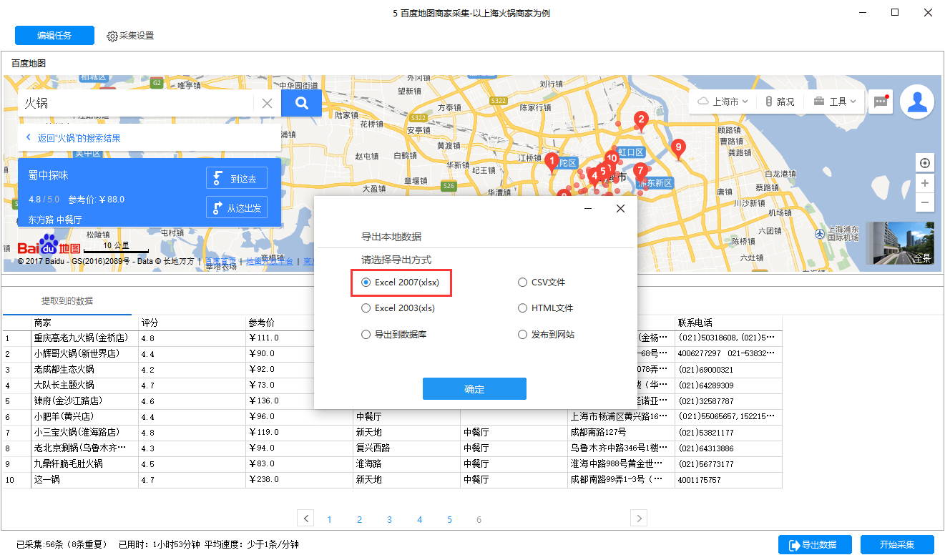Confirm export with 确定 button
945x560 pixels.
[474, 389]
